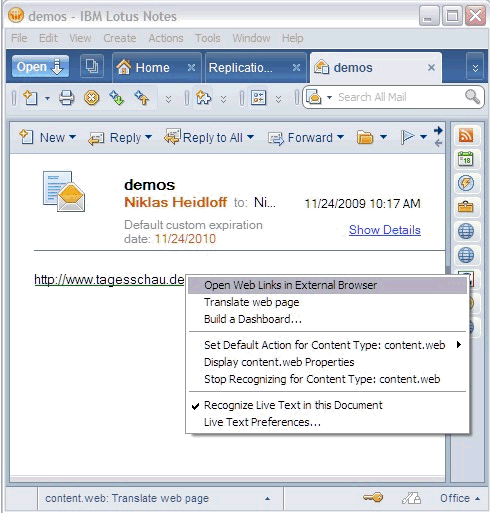The width and height of the screenshot is (490, 513).
Task: Click the navigate previous orange arrow icon
Action: point(142,98)
